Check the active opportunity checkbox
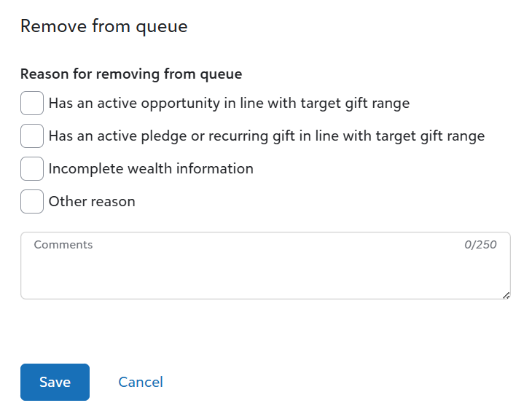 [x=32, y=103]
